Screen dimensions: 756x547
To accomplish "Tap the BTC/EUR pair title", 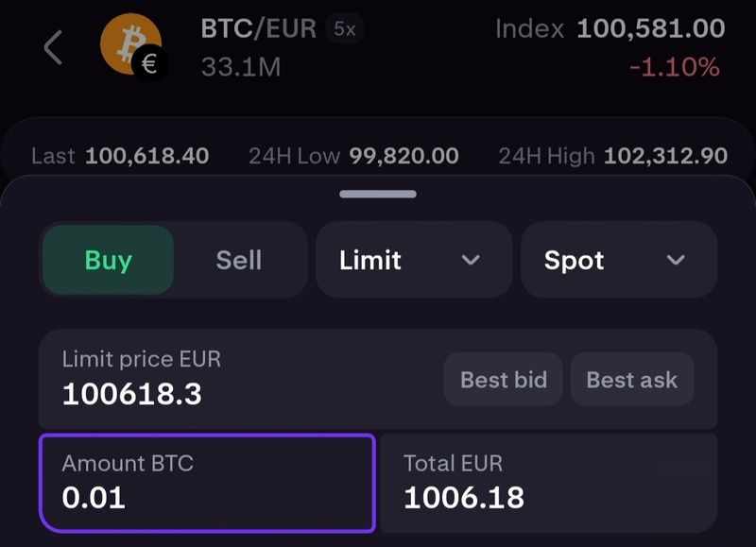I will click(258, 28).
